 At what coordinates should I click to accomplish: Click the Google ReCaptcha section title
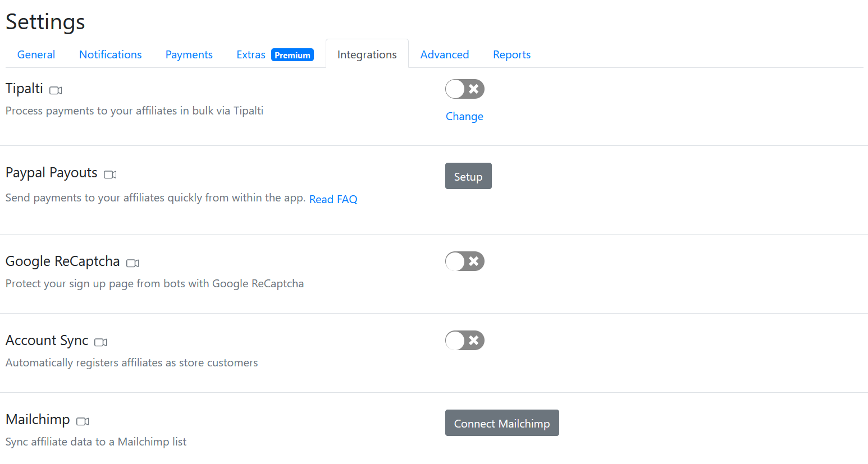pos(63,261)
